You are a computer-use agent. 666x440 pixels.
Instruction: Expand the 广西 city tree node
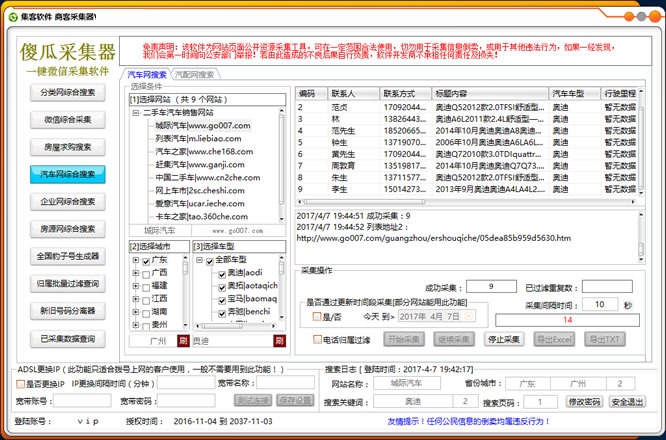pos(136,273)
